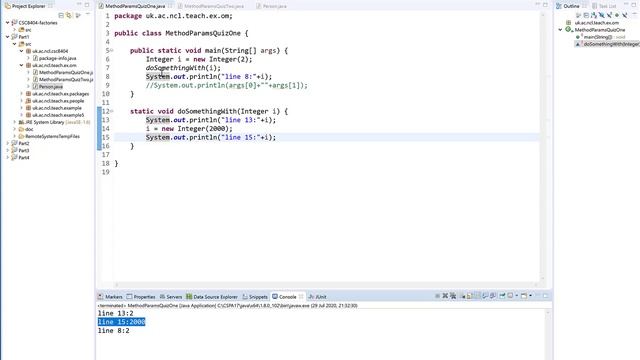Collapse all in Project Explorer toolbar
The height and width of the screenshot is (360, 640).
coord(61,15)
